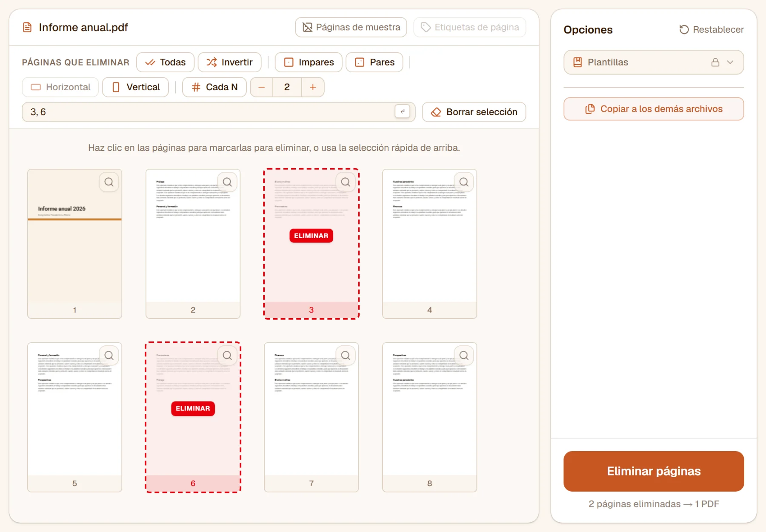The width and height of the screenshot is (766, 532).
Task: Click Borrar selección to clear marks
Action: click(x=474, y=112)
